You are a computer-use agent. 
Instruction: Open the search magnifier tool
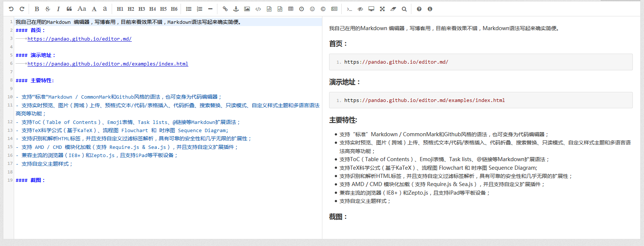(404, 9)
